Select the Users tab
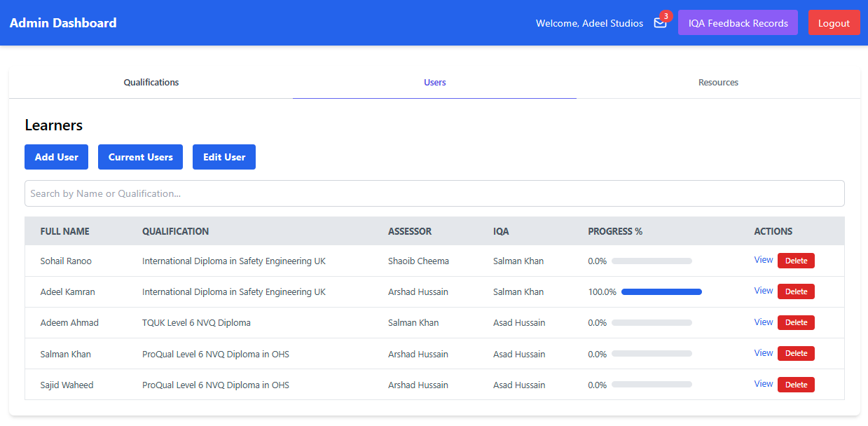Image resolution: width=868 pixels, height=426 pixels. pyautogui.click(x=434, y=83)
